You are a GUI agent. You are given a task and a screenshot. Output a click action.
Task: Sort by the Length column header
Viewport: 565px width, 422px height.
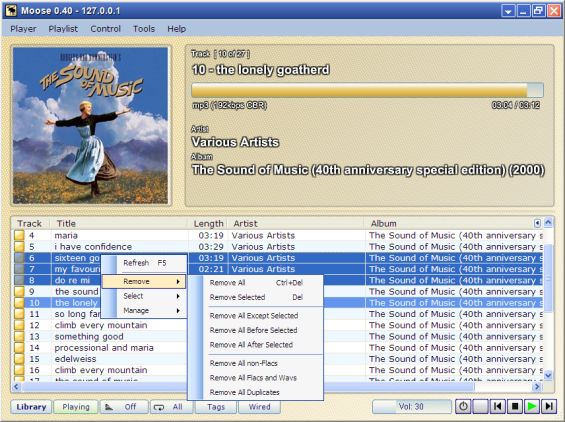coord(208,223)
